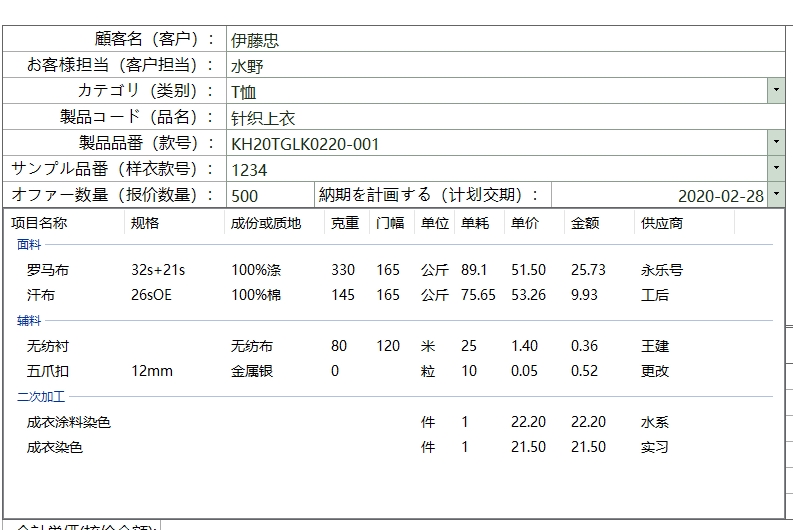The width and height of the screenshot is (793, 530).
Task: Open the カテゴリ (类别) dropdown arrow
Action: [776, 91]
